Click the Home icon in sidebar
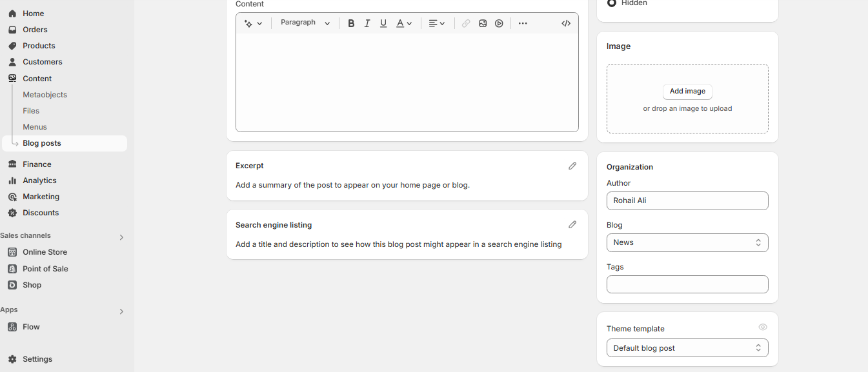 tap(12, 14)
